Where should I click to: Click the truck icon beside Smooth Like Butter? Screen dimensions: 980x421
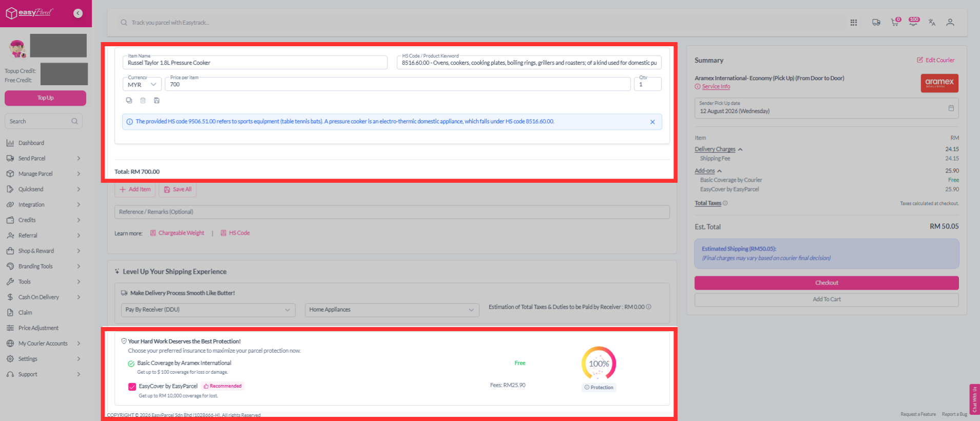tap(124, 293)
